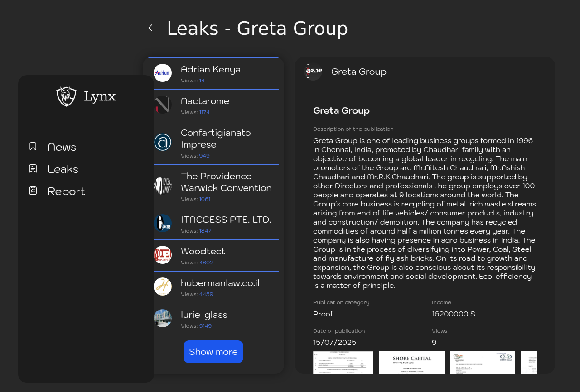
Task: Click the Lynx cat logo icon
Action: [x=66, y=96]
